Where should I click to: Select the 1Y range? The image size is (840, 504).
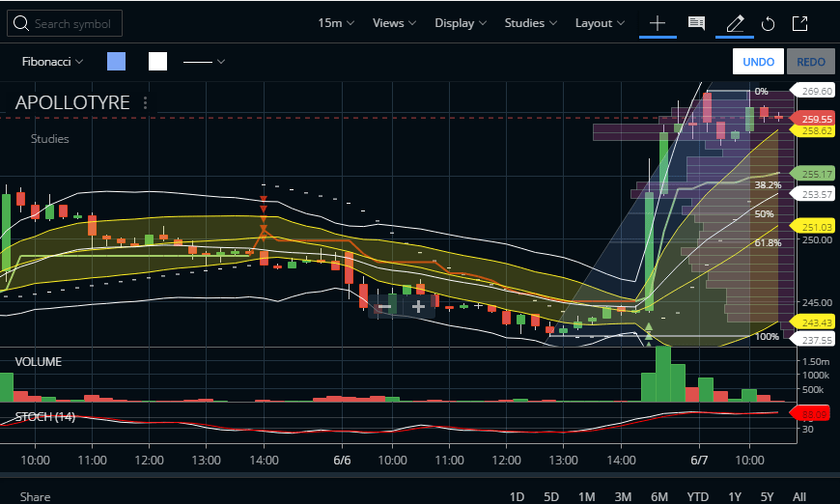735,497
